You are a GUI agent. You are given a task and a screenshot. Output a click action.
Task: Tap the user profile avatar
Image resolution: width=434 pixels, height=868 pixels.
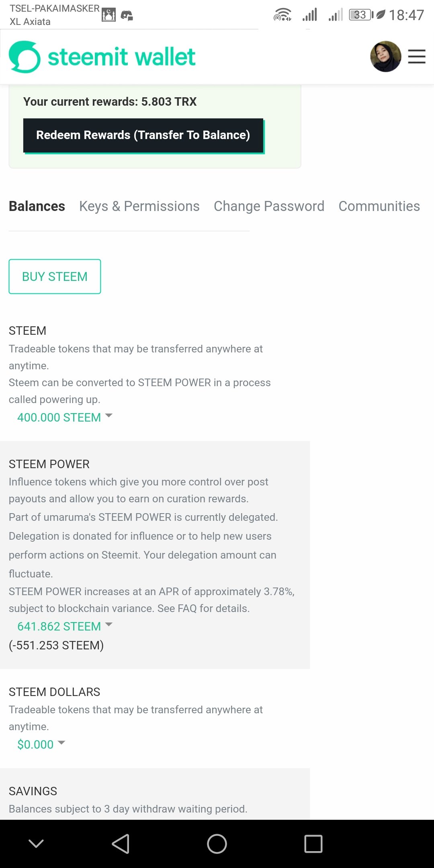385,57
